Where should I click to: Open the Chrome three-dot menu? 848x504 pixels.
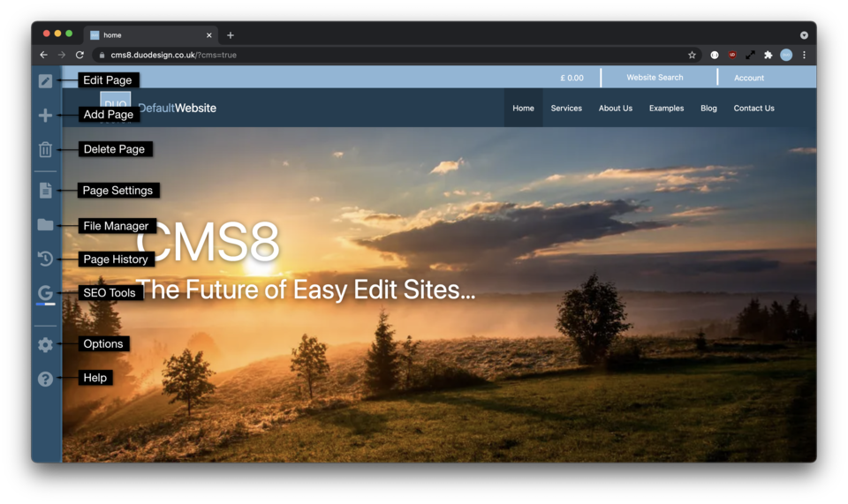pyautogui.click(x=804, y=55)
